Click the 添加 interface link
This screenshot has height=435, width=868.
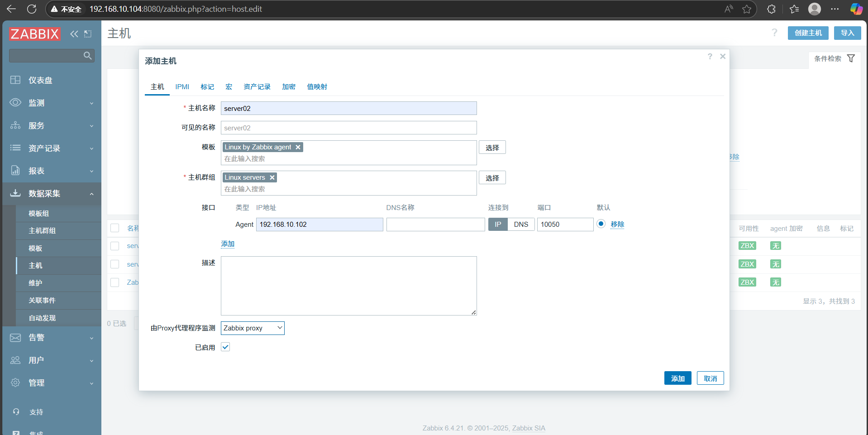(x=228, y=244)
